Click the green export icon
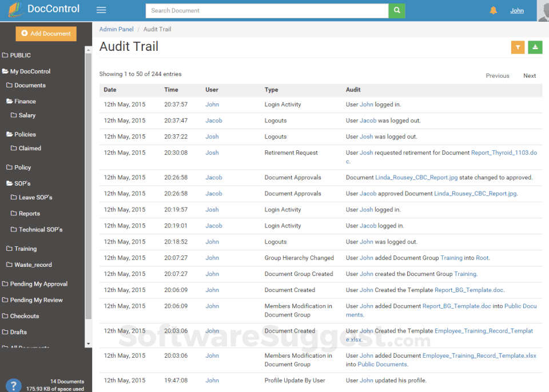 click(x=535, y=47)
